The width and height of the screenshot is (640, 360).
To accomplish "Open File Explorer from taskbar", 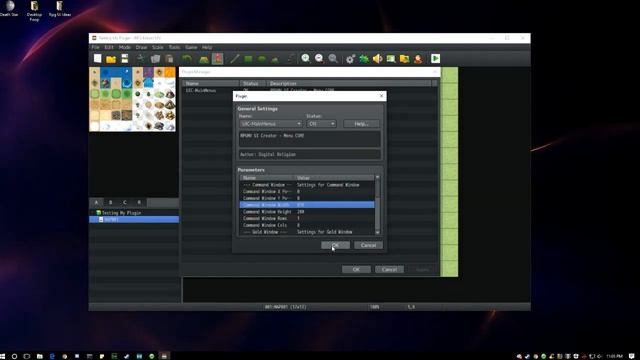I will pos(40,356).
